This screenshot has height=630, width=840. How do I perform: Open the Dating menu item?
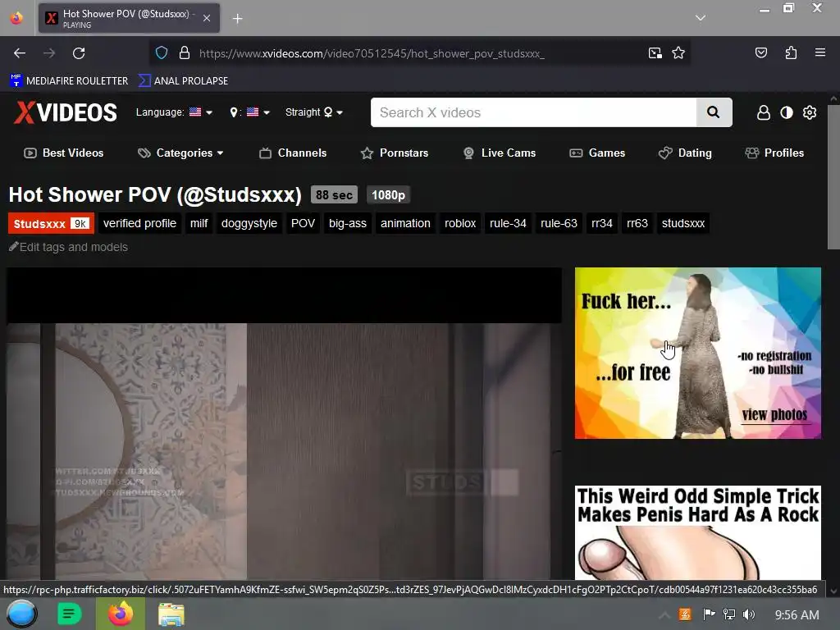[x=685, y=153]
